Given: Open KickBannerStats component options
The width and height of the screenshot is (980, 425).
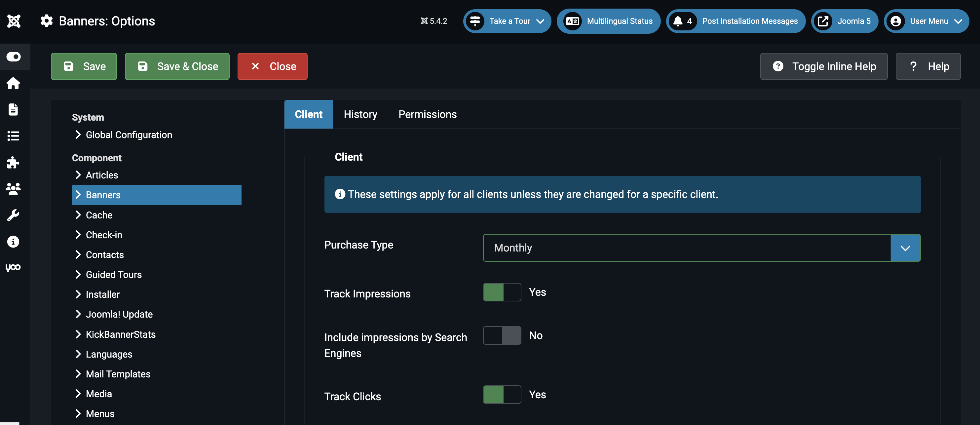Looking at the screenshot, I should [121, 334].
